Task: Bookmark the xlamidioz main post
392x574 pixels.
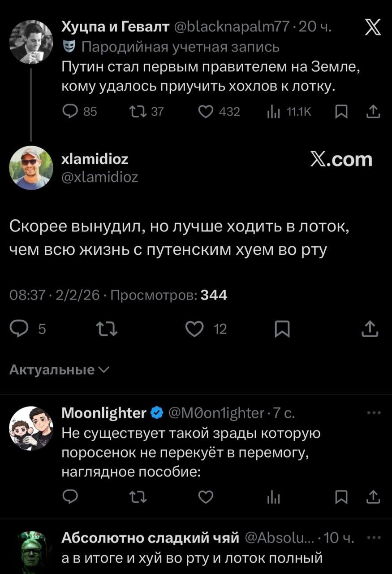Action: (x=282, y=330)
